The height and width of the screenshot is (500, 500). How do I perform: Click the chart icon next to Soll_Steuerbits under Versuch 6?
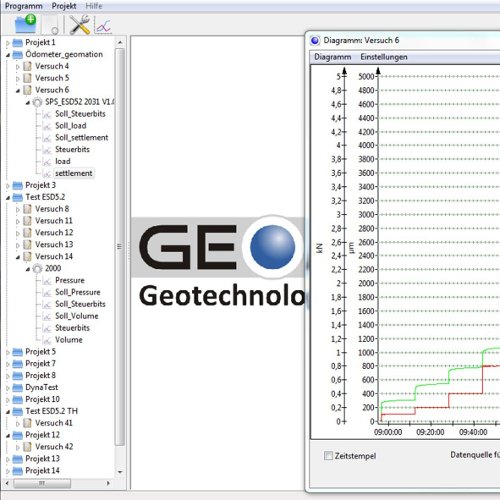coord(47,114)
